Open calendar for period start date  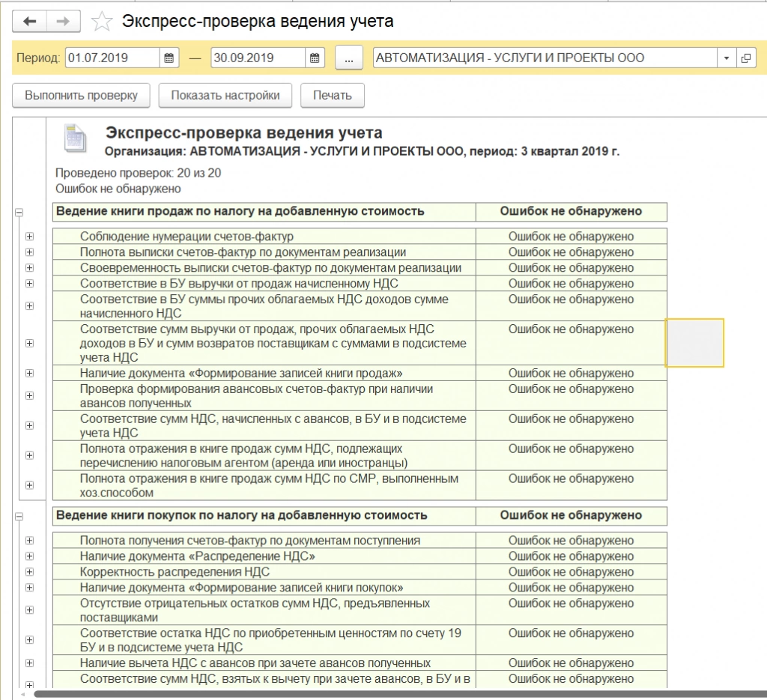pyautogui.click(x=169, y=58)
